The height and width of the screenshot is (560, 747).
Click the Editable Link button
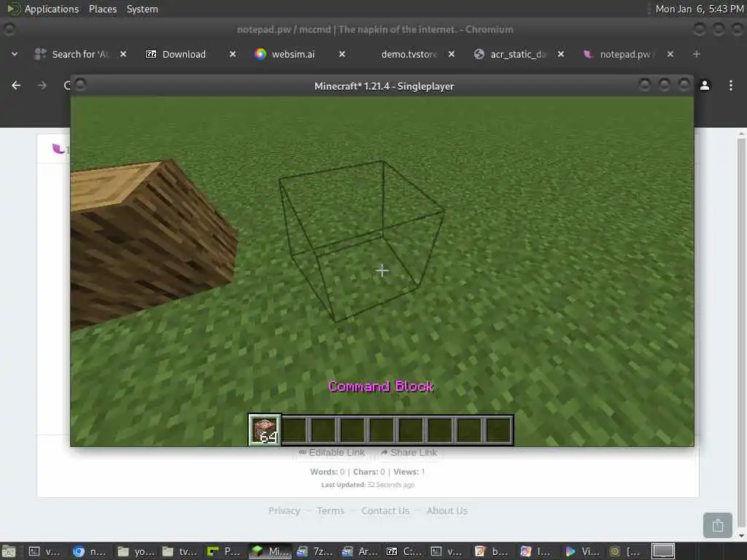click(x=332, y=452)
